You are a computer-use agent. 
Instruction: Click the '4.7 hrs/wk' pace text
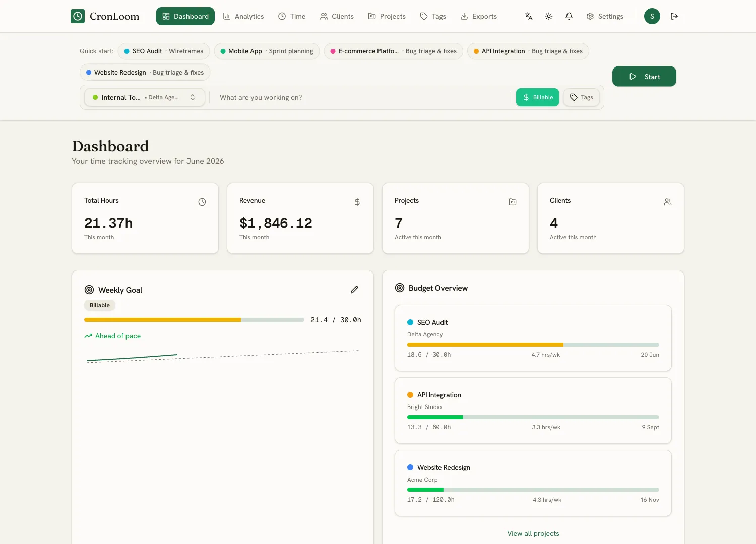pos(546,355)
